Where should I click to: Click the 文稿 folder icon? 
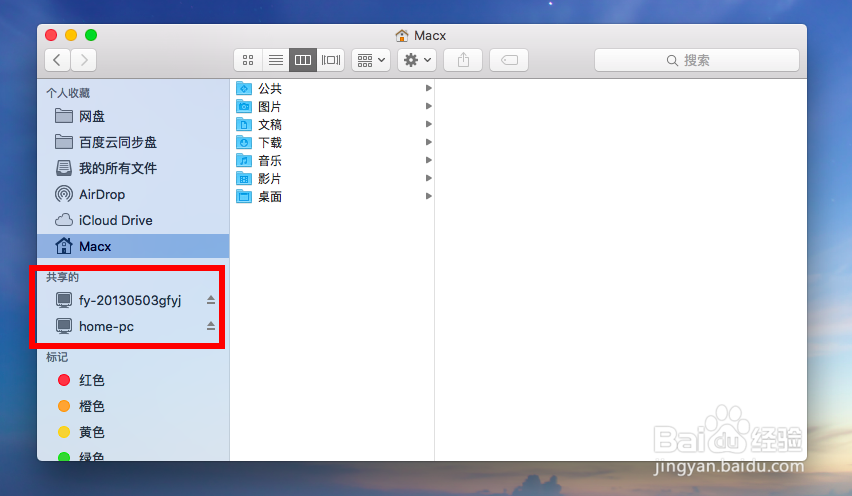(x=244, y=124)
